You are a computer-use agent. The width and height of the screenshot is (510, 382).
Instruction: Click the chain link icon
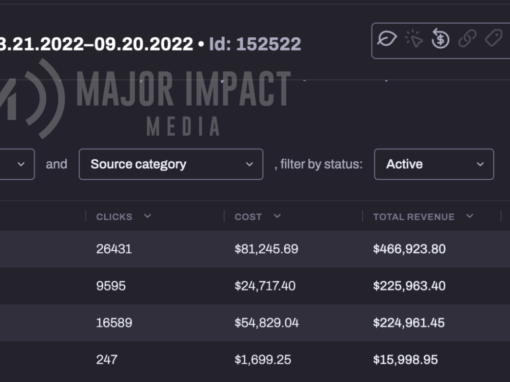467,39
